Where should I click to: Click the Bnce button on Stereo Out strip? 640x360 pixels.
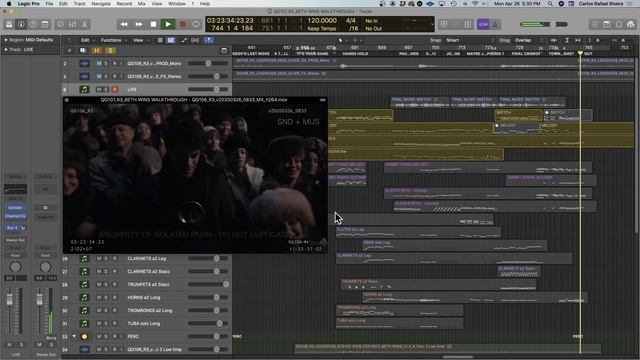pos(51,338)
